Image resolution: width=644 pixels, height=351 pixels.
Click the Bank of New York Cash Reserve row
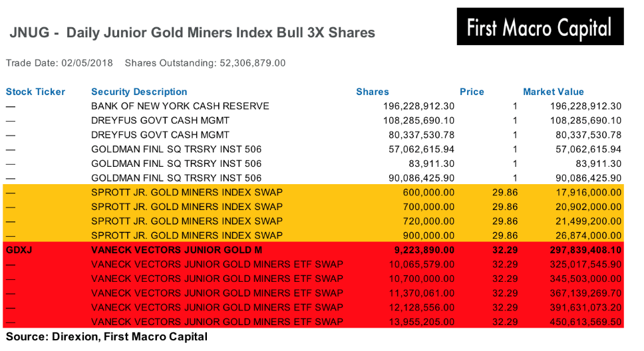[313, 106]
